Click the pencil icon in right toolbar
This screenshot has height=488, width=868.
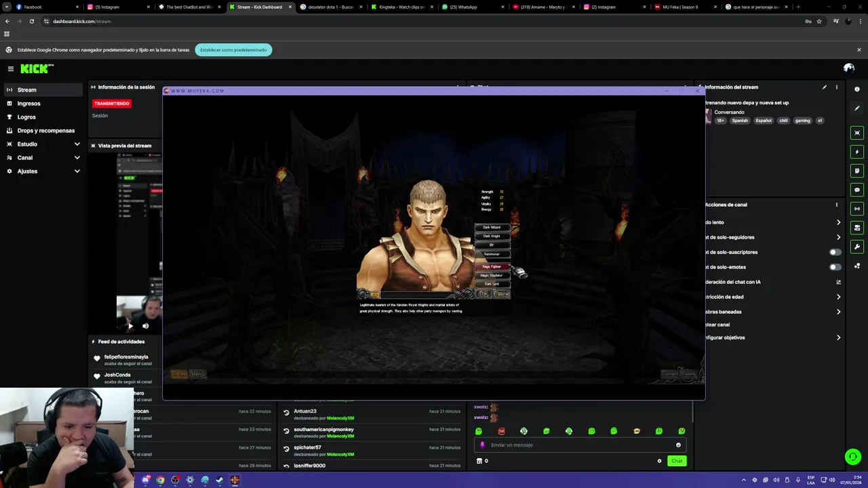(857, 108)
